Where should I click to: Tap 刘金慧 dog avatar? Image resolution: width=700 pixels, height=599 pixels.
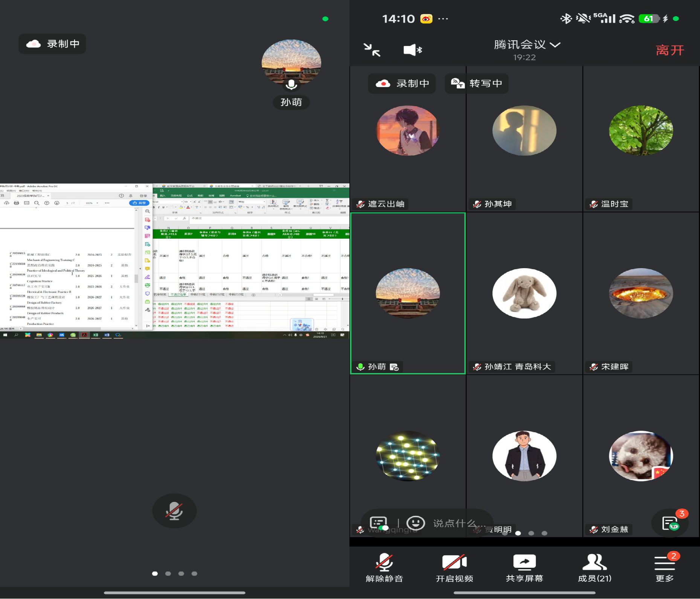[641, 456]
